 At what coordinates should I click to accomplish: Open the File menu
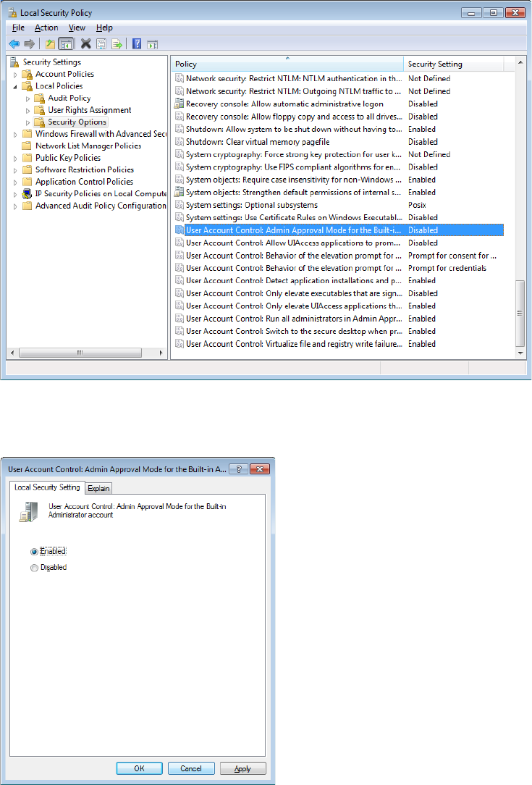[x=18, y=28]
